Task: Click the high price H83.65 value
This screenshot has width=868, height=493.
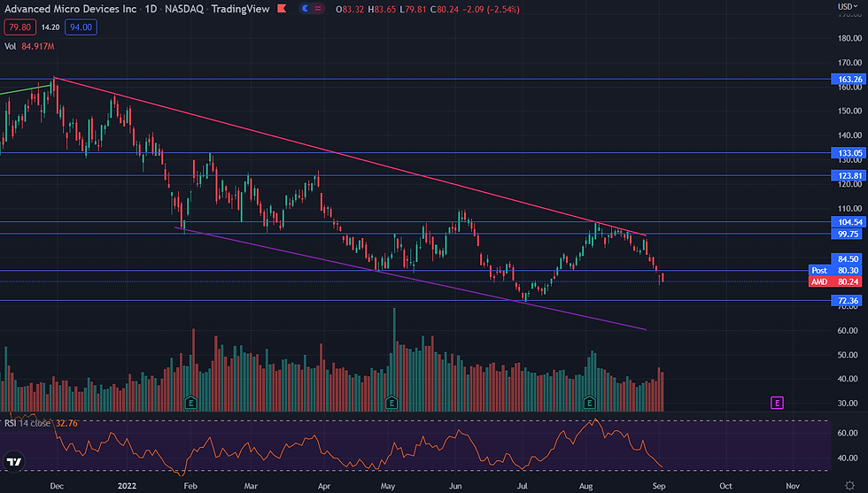Action: (383, 10)
